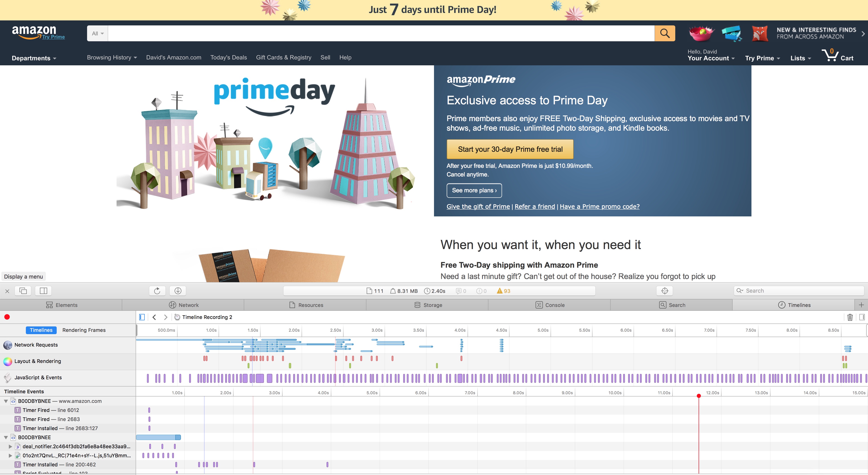
Task: Open the All search category dropdown
Action: (97, 33)
